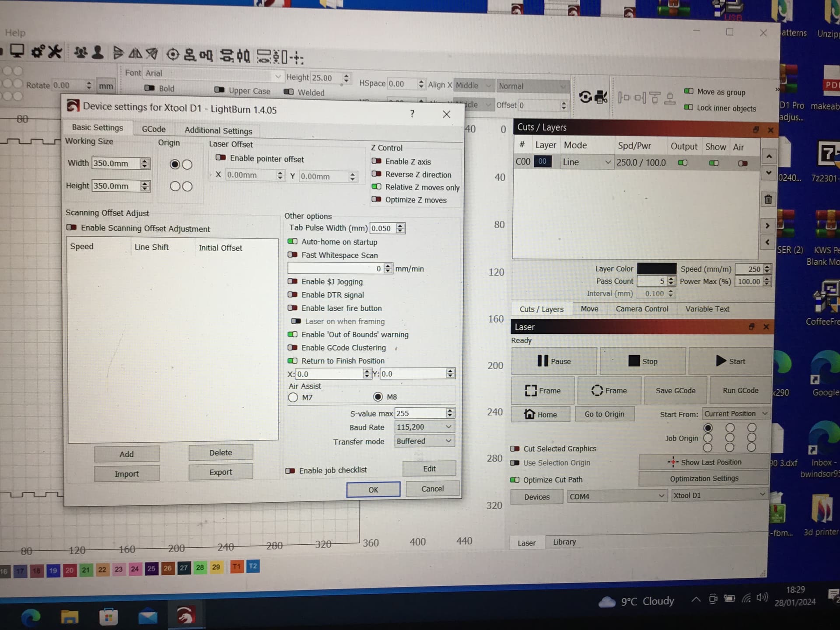
Task: Click the mirror across line icon
Action: 152,54
